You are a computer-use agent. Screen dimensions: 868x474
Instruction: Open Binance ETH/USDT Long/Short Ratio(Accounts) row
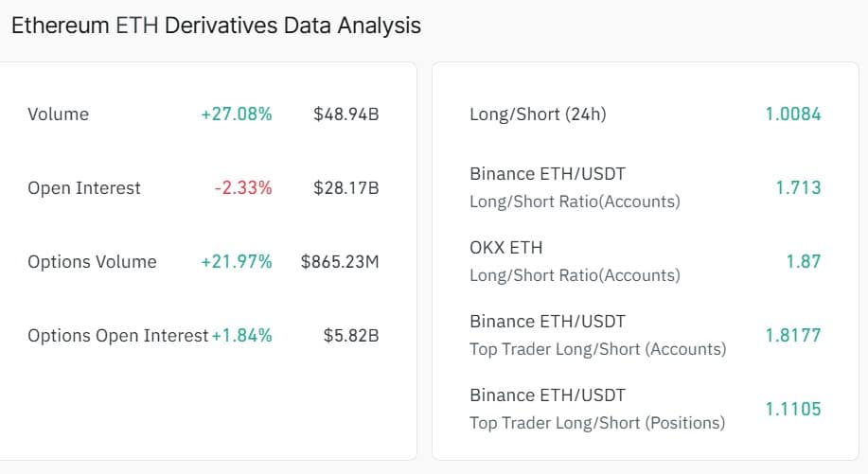tap(574, 187)
